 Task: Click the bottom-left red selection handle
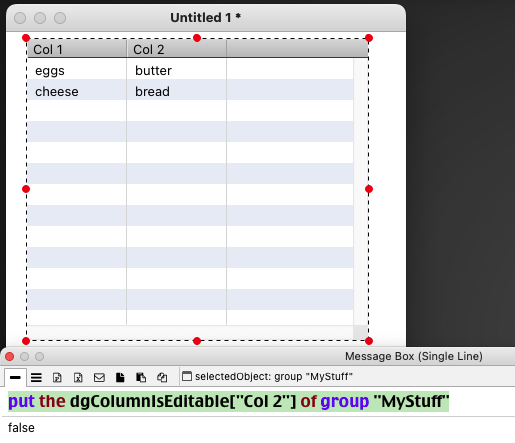point(26,341)
